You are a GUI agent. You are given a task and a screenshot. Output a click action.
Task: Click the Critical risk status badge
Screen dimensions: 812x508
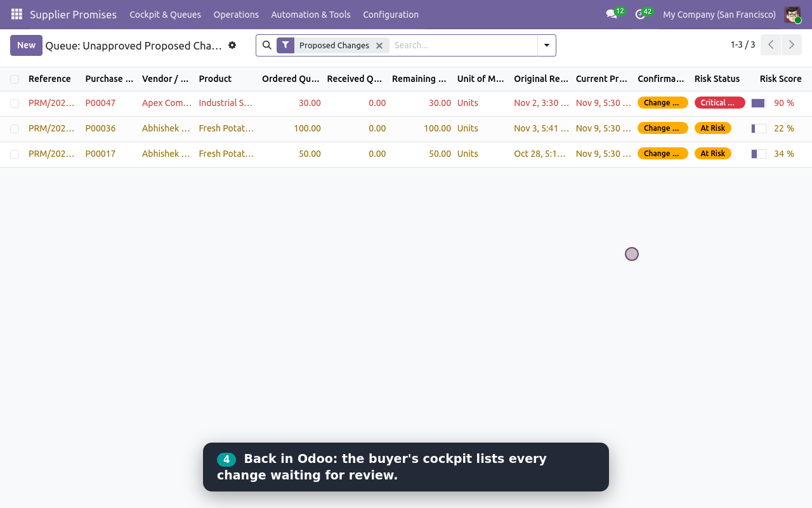[719, 103]
